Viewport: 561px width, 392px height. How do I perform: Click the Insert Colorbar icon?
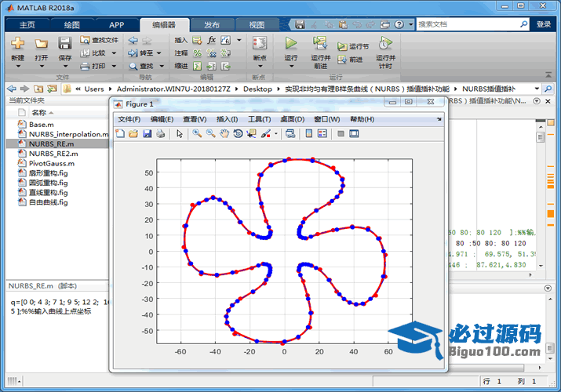point(309,133)
